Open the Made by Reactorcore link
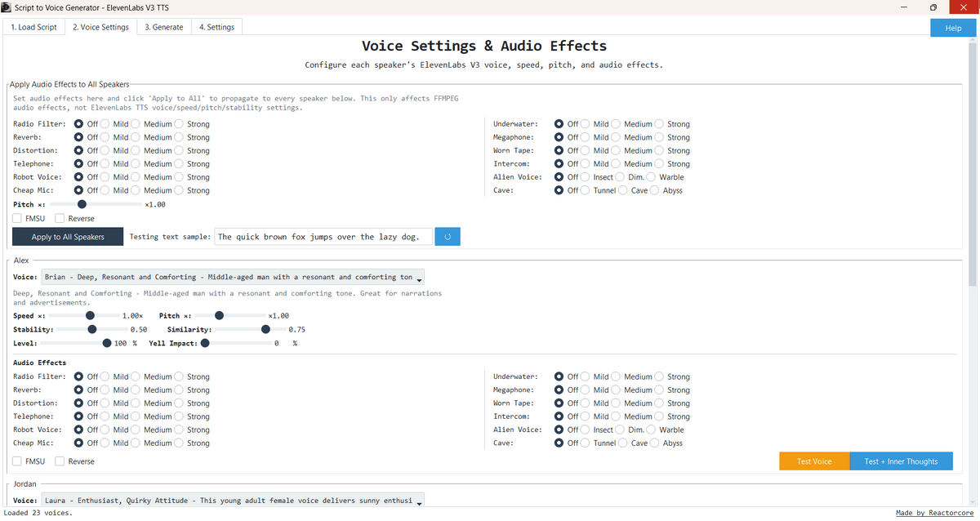Screen dimensions: 980x521 click(935, 513)
